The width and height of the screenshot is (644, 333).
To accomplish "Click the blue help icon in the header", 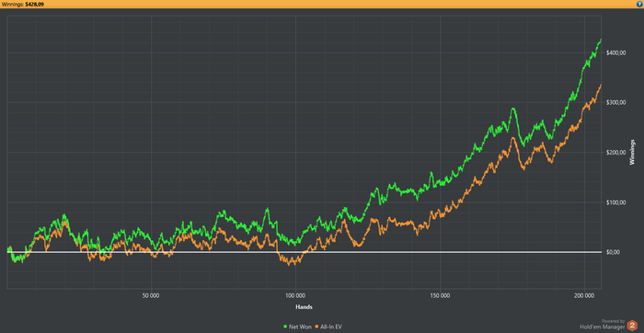I will point(639,4).
